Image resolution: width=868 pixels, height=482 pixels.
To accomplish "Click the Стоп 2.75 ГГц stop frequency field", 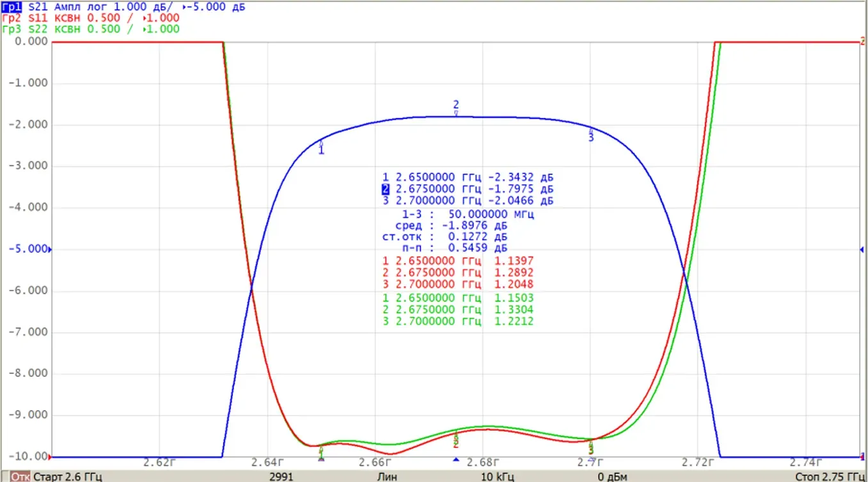I will click(830, 477).
